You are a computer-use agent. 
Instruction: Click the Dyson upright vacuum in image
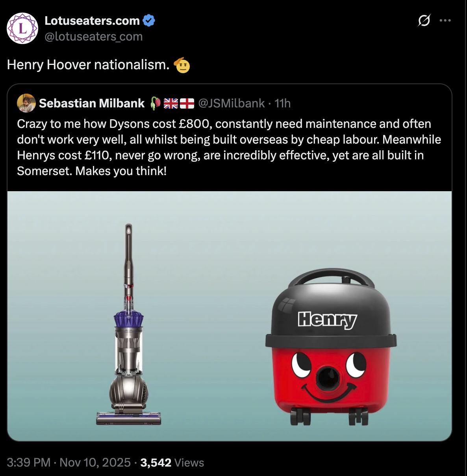point(129,325)
